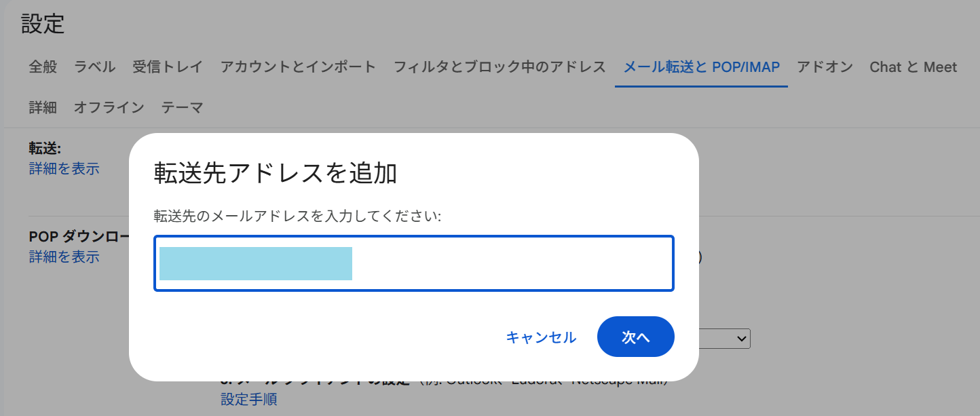Click the 転送先のメールアドレスを入力してください label

[x=298, y=216]
